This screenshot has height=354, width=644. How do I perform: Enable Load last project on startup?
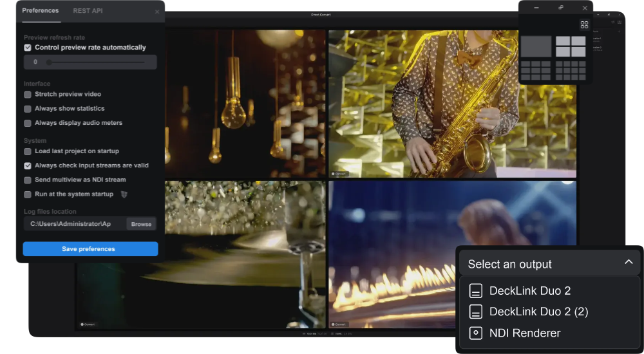(x=28, y=151)
